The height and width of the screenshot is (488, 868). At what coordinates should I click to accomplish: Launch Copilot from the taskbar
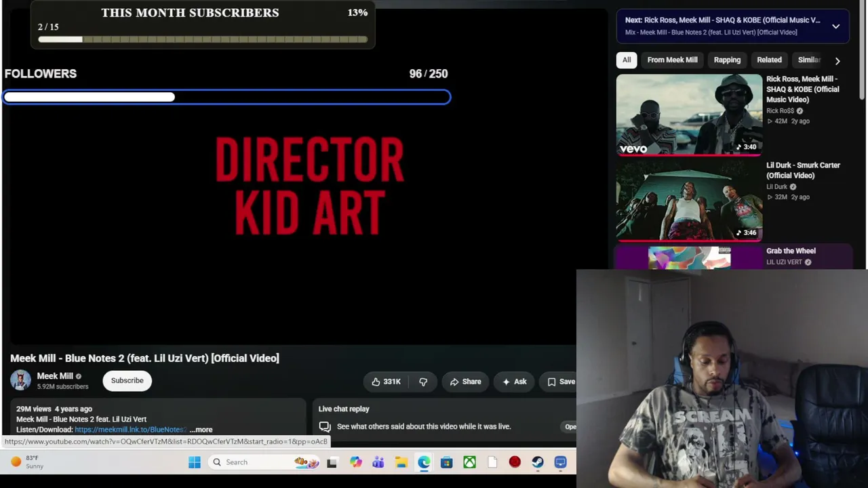[355, 462]
